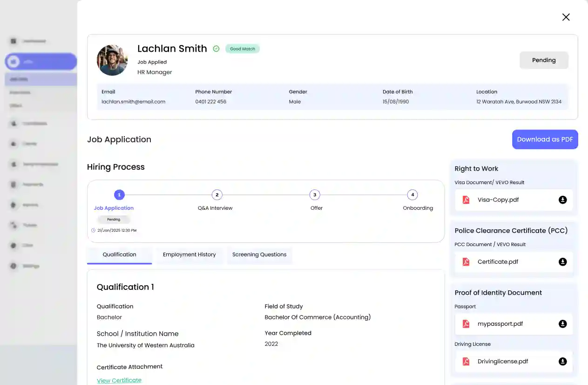Screen dimensions: 588x385
Task: Close the candidate details panel
Action: pyautogui.click(x=566, y=17)
